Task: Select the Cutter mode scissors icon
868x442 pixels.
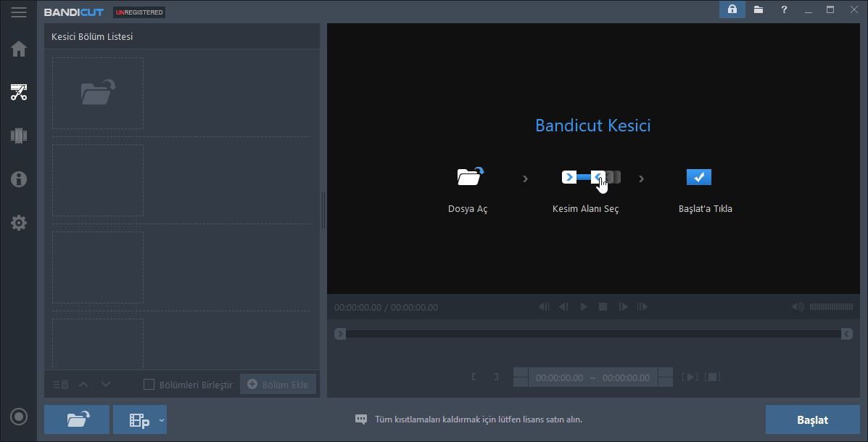Action: 18,92
